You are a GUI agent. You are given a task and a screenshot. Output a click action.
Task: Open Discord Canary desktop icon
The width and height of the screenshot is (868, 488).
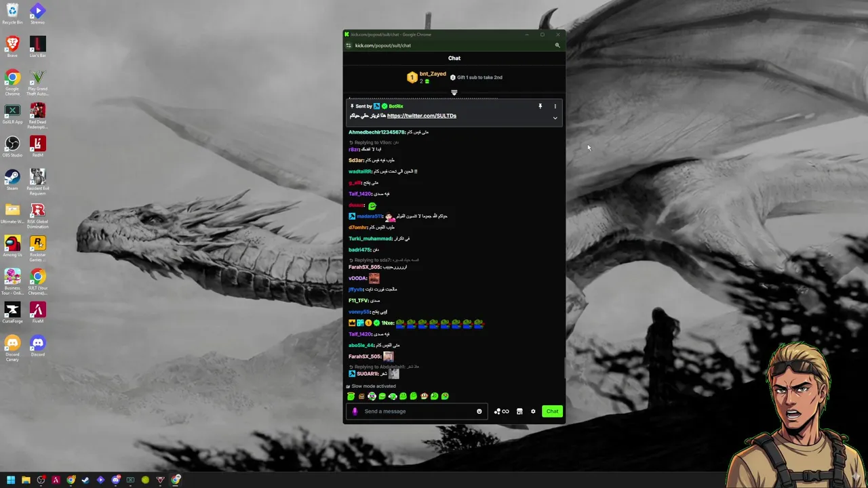pyautogui.click(x=12, y=348)
